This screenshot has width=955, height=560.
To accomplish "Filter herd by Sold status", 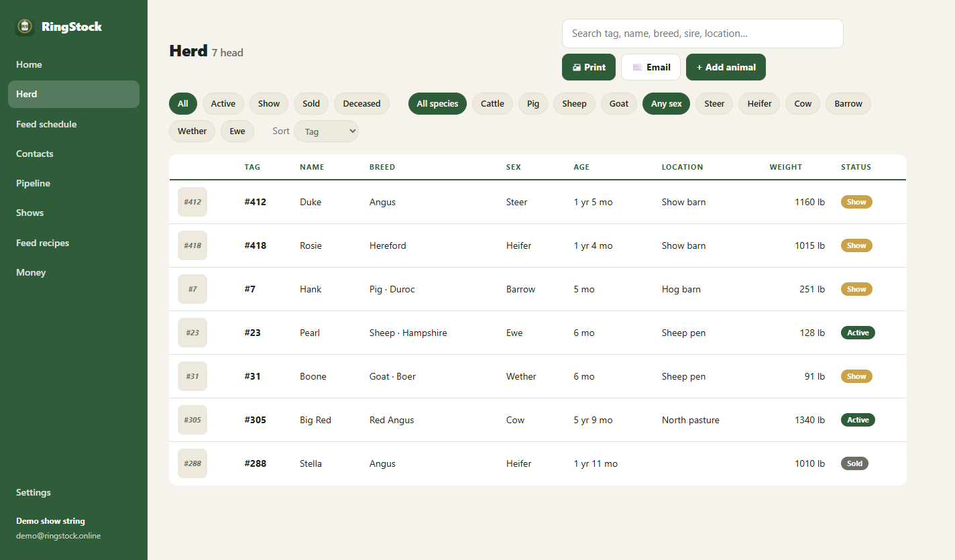I will 311,104.
